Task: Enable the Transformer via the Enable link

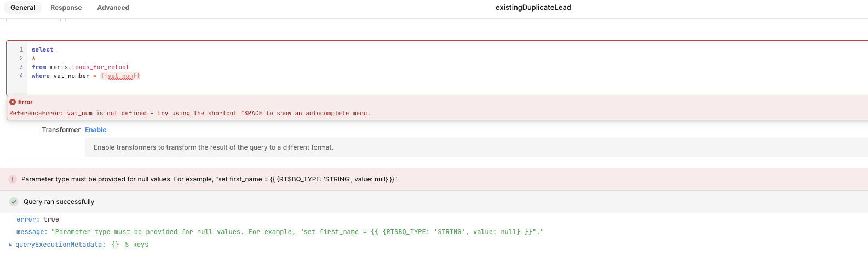Action: click(95, 130)
